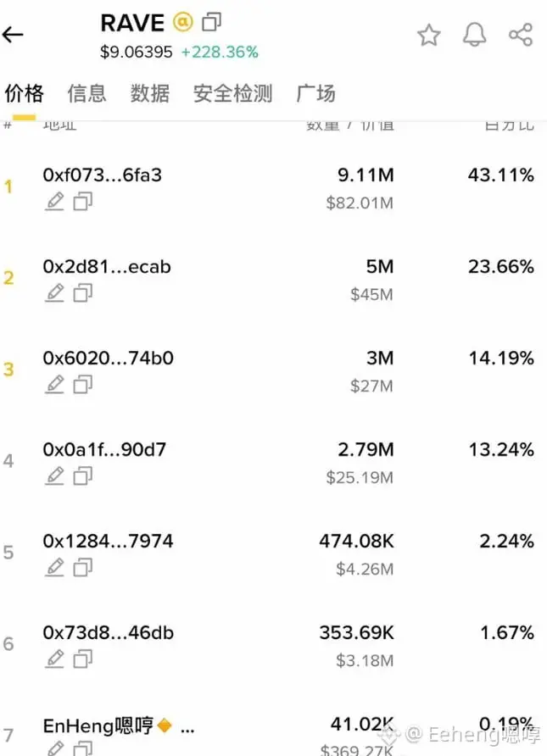Add RAVE to favorites with star icon
The height and width of the screenshot is (756, 547).
coord(429,35)
